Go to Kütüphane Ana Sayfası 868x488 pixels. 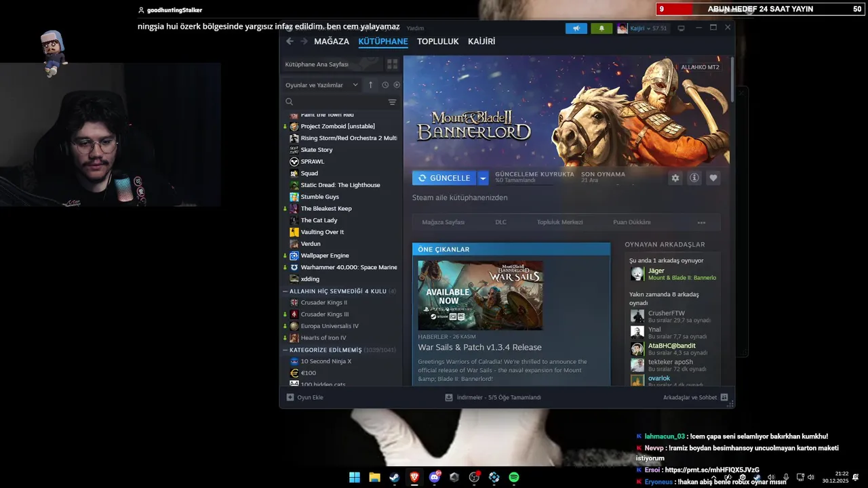tap(331, 64)
